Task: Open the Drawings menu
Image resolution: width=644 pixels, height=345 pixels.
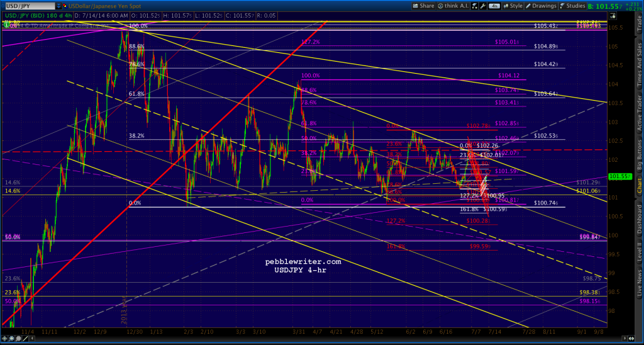Action: click(541, 6)
